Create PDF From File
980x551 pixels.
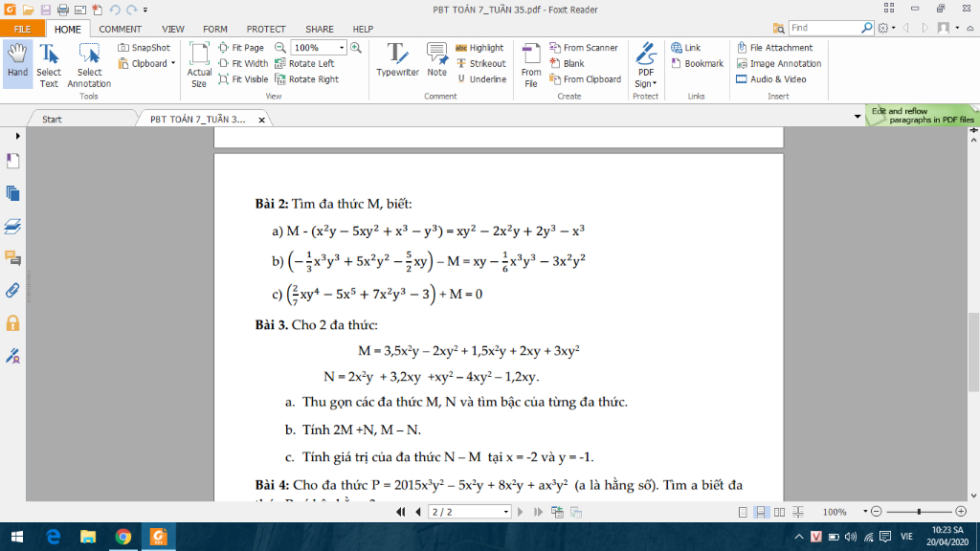[530, 65]
